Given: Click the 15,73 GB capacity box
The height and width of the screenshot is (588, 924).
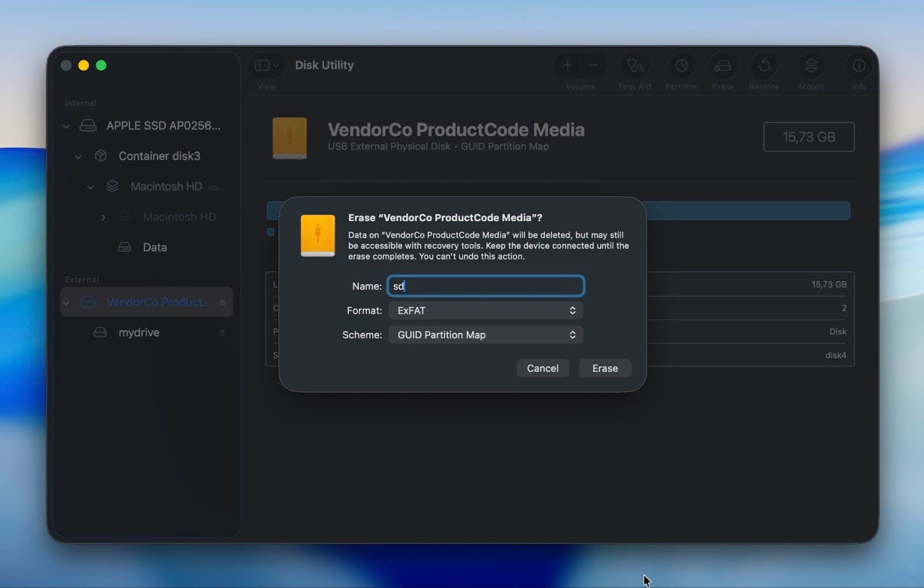Looking at the screenshot, I should tap(808, 137).
